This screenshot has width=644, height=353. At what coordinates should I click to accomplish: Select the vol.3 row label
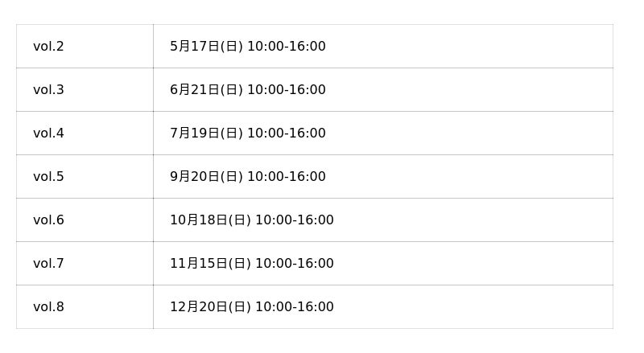click(x=48, y=90)
